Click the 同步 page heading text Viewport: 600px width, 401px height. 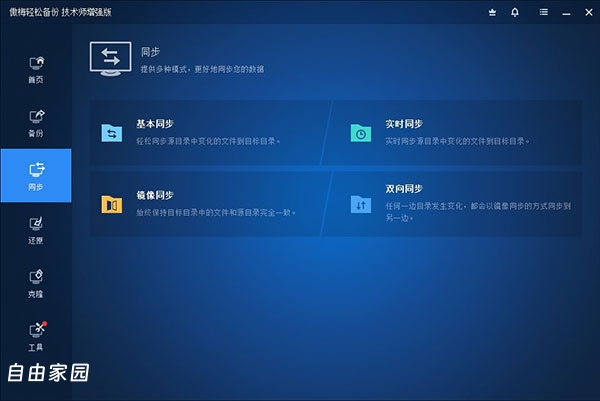click(150, 52)
